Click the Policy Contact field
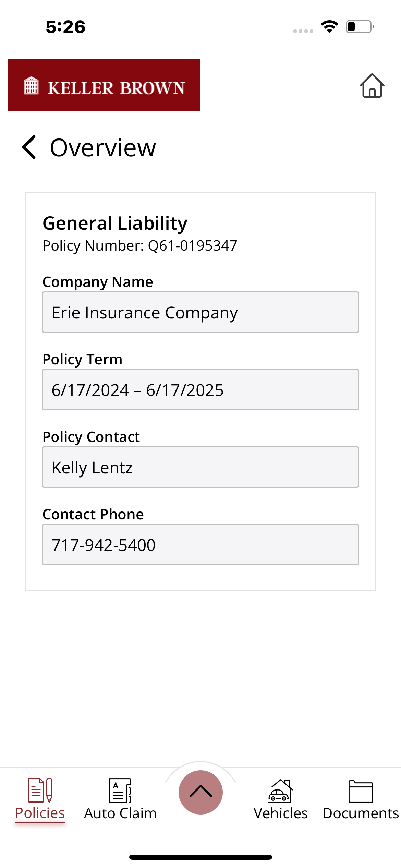The height and width of the screenshot is (868, 401). (200, 467)
